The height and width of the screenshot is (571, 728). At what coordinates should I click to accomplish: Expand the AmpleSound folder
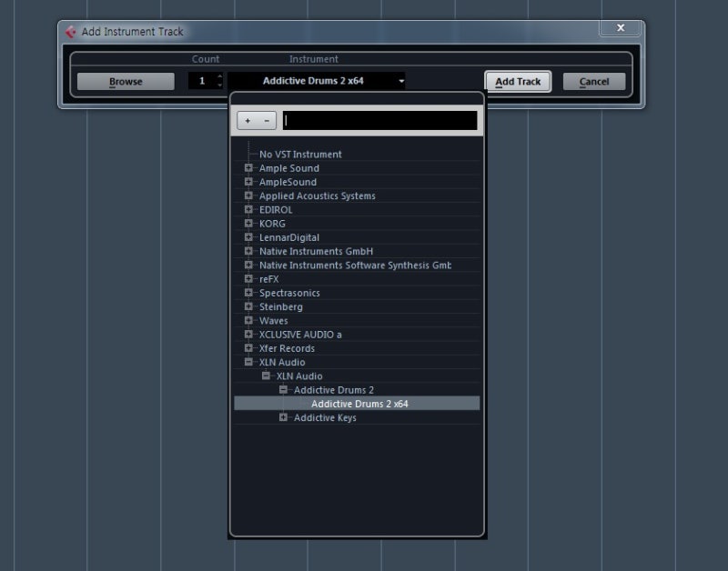pos(248,182)
